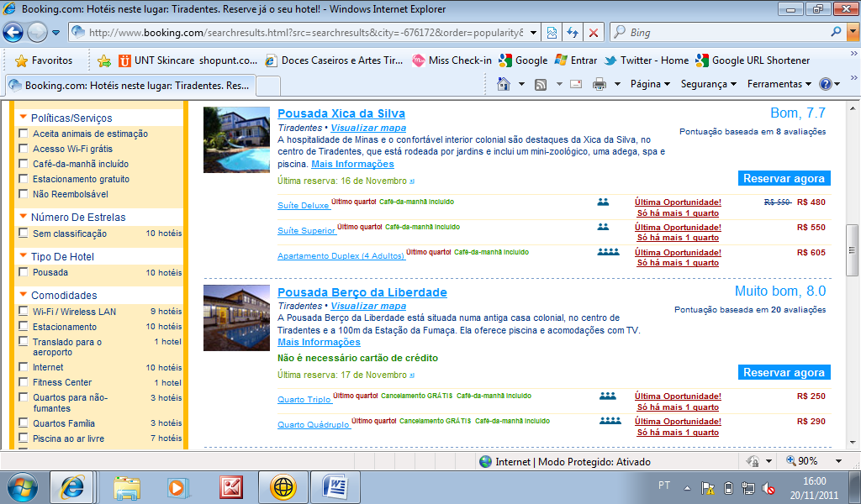Click the RSS feeds icon
This screenshot has height=504, width=861.
pyautogui.click(x=541, y=84)
